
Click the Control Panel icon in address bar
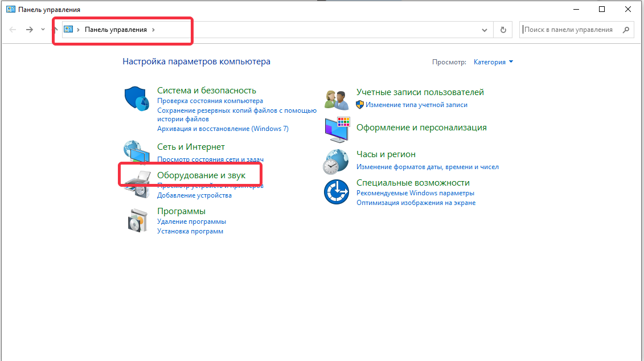tap(68, 30)
